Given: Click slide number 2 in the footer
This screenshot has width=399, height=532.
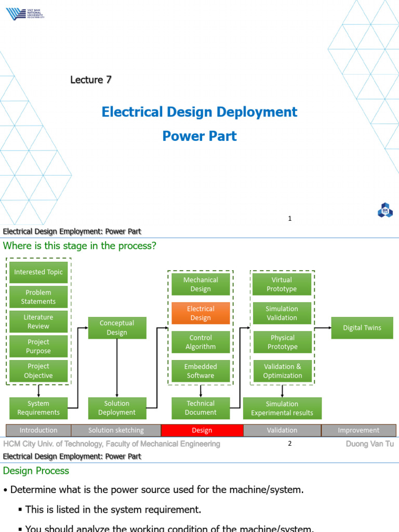Looking at the screenshot, I should pyautogui.click(x=290, y=444).
